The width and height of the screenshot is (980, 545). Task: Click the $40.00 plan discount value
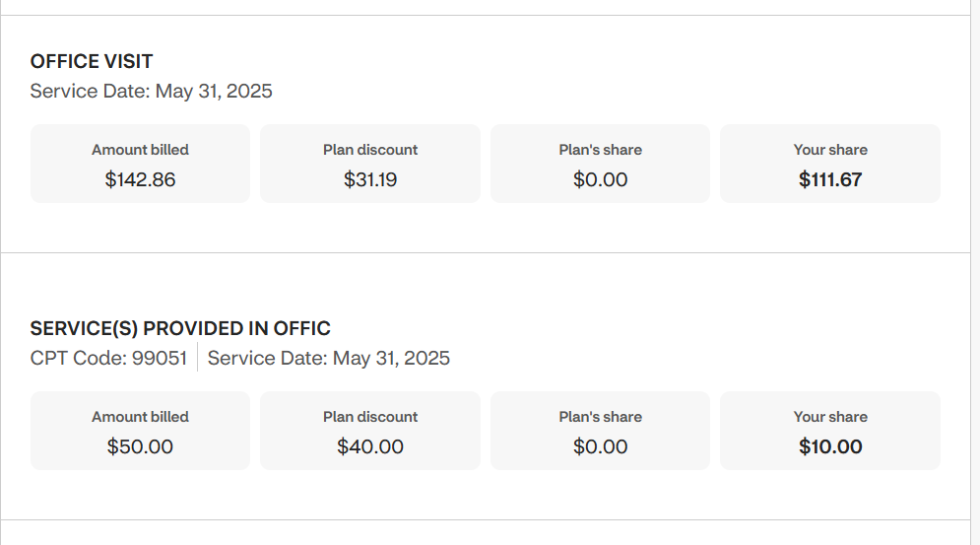tap(370, 447)
